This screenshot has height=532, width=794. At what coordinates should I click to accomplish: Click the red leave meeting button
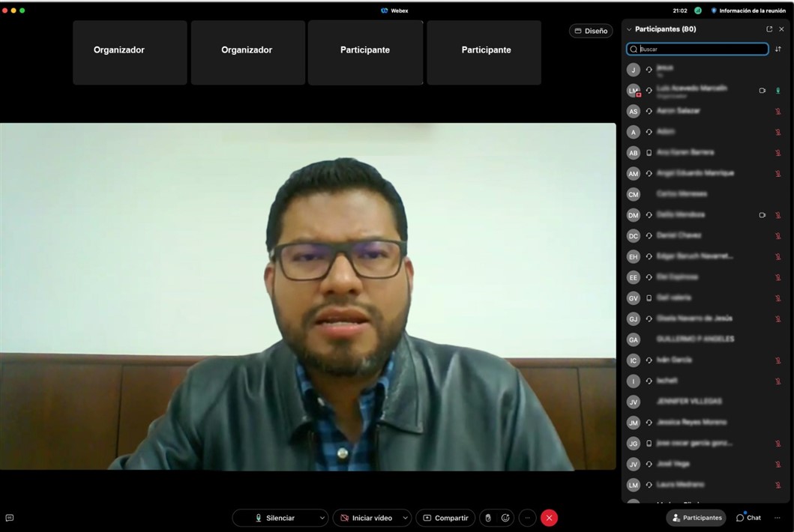[x=549, y=518]
